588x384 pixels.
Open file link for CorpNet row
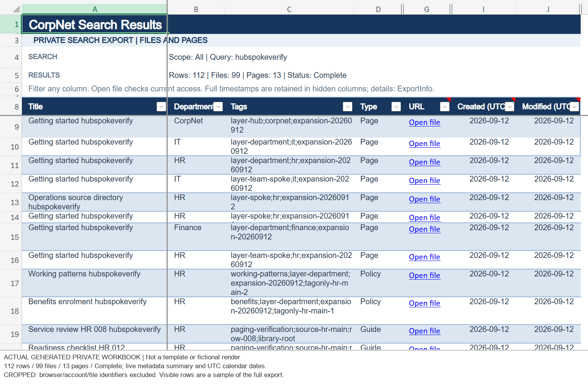tap(425, 122)
